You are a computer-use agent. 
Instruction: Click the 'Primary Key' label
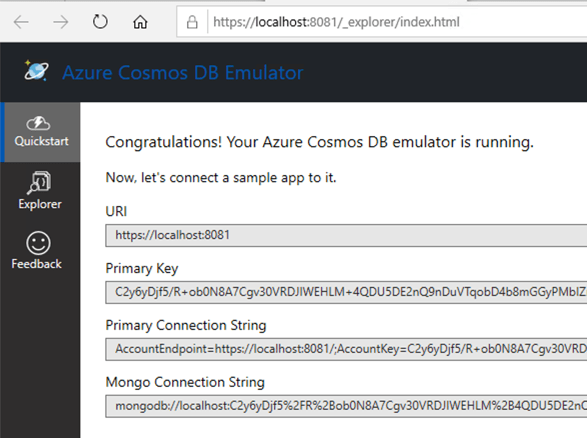[142, 269]
